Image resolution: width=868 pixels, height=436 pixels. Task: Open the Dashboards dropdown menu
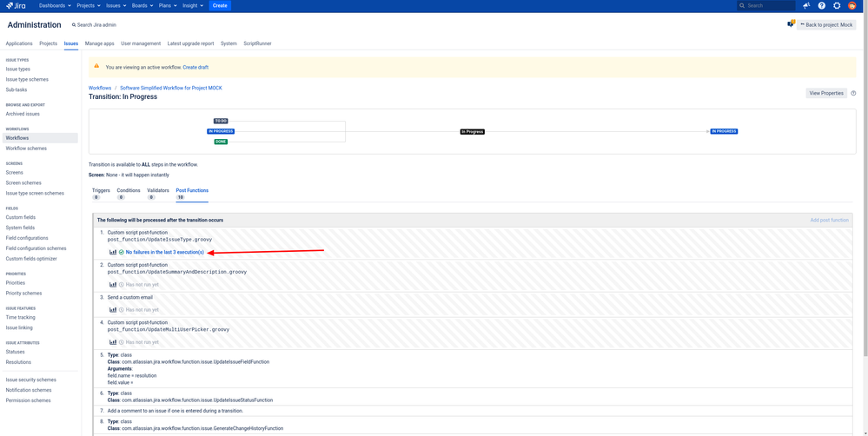[x=56, y=5]
